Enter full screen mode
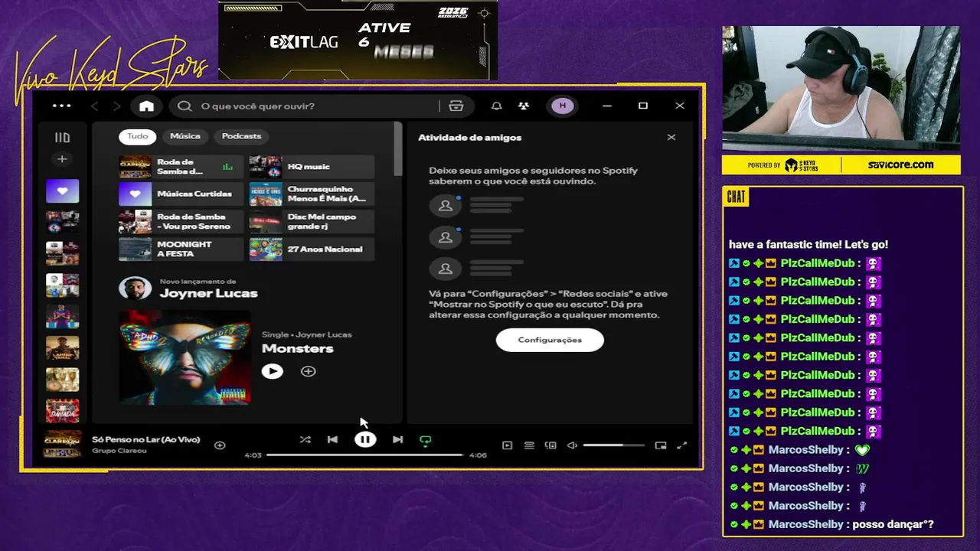 pos(682,445)
